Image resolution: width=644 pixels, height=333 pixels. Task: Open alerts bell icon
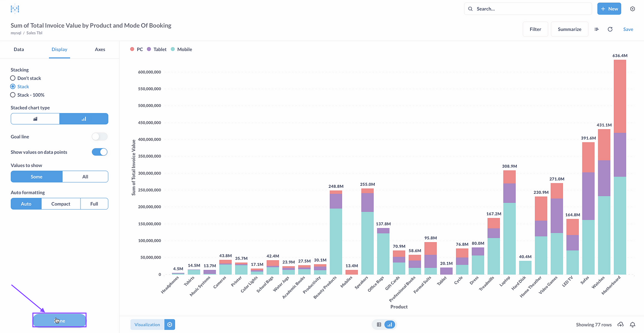click(632, 325)
